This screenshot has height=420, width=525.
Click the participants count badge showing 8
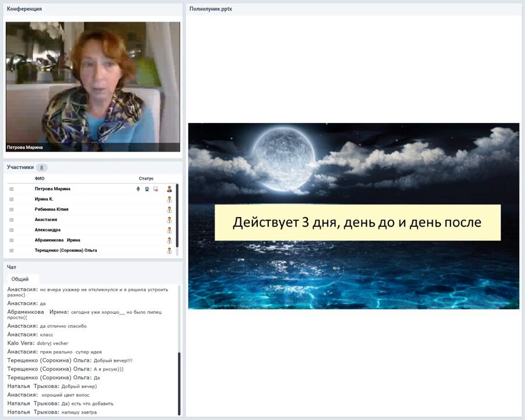[41, 167]
